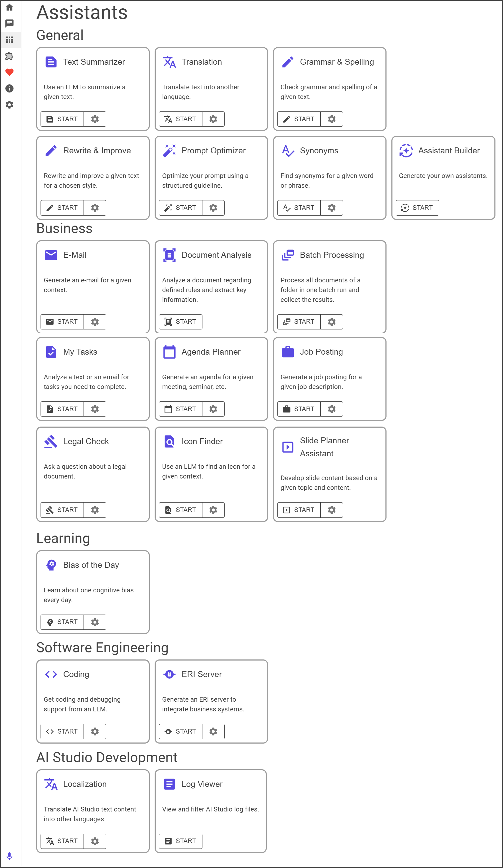
Task: Start the Log Viewer assistant
Action: [181, 841]
